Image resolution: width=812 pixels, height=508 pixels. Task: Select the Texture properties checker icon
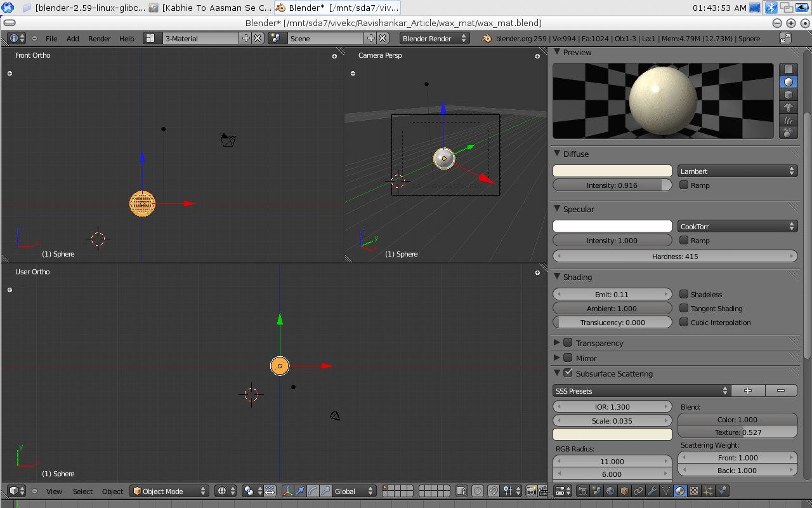[x=694, y=491]
